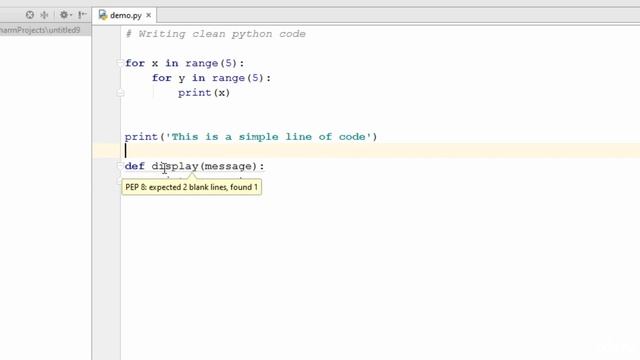The image size is (640, 360).
Task: Click the highlighted empty caret line in editor
Action: (x=366, y=151)
